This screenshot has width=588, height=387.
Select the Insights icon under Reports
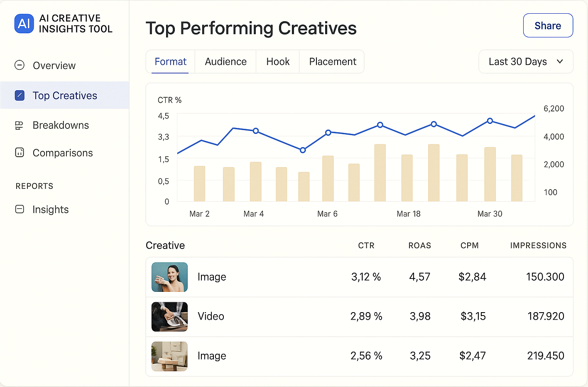[x=20, y=210]
